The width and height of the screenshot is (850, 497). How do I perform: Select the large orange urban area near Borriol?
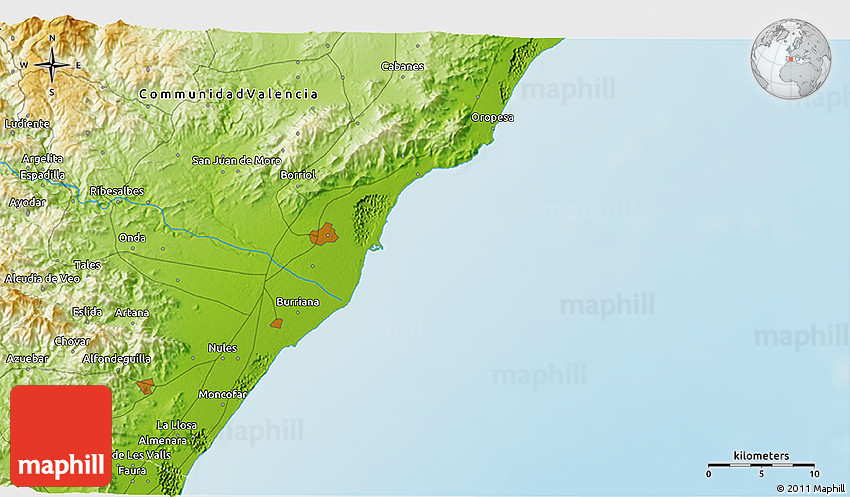(x=323, y=235)
